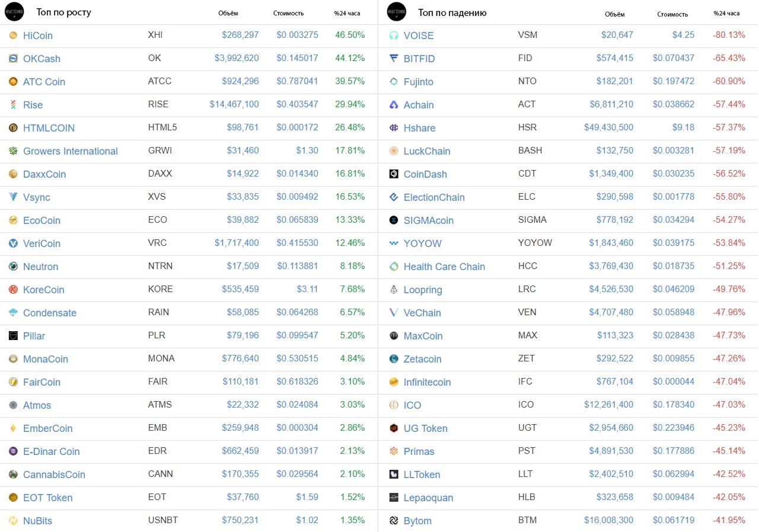This screenshot has width=759, height=532.
Task: Click the VeChain V icon
Action: tap(394, 313)
